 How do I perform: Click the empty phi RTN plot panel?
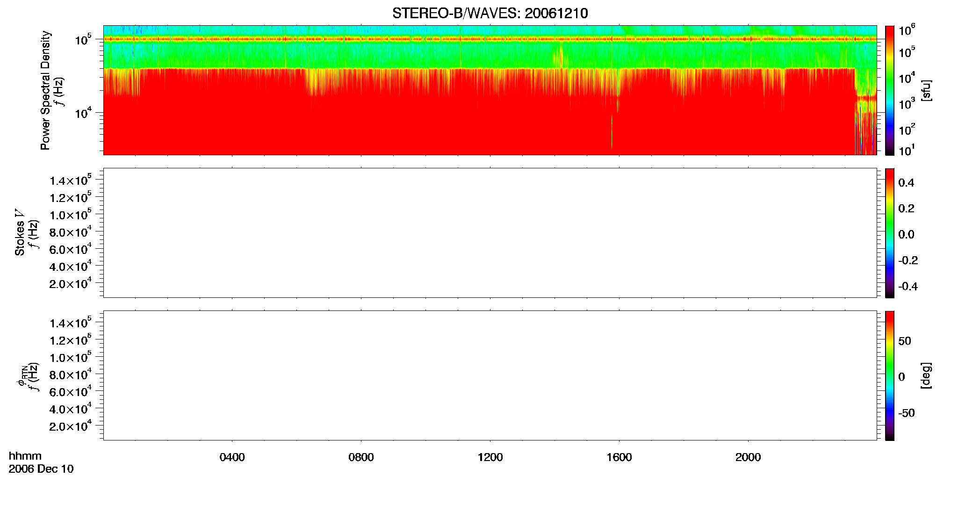coord(490,375)
